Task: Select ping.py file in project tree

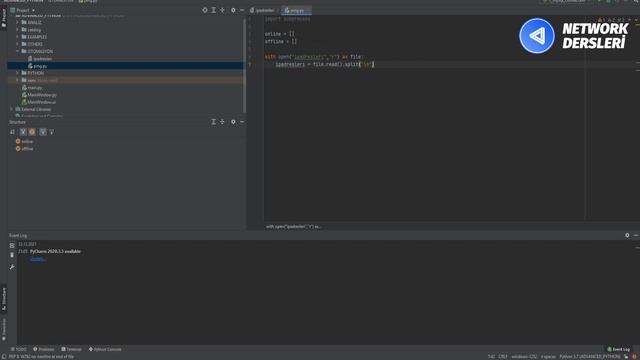Action: [x=37, y=66]
